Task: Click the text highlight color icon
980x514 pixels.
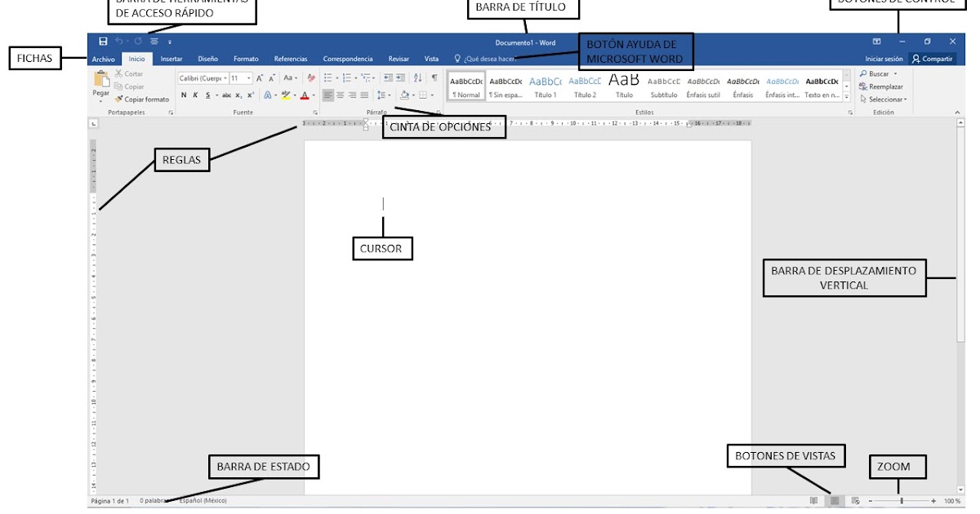Action: (x=284, y=95)
